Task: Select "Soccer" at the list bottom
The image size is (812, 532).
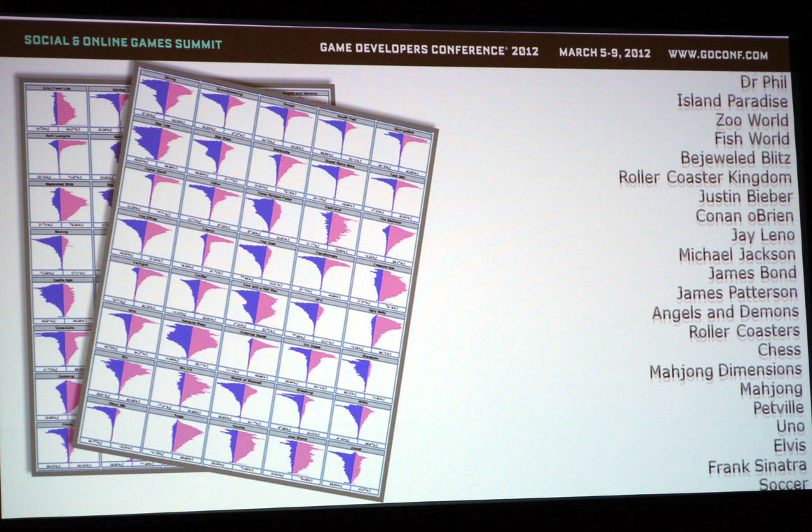Action: (783, 484)
